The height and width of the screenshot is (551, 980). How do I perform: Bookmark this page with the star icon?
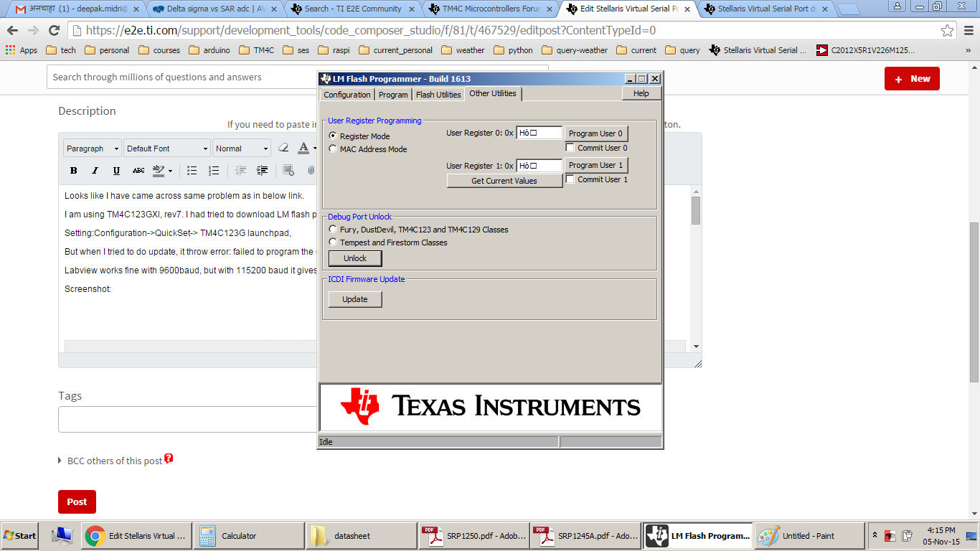[948, 31]
